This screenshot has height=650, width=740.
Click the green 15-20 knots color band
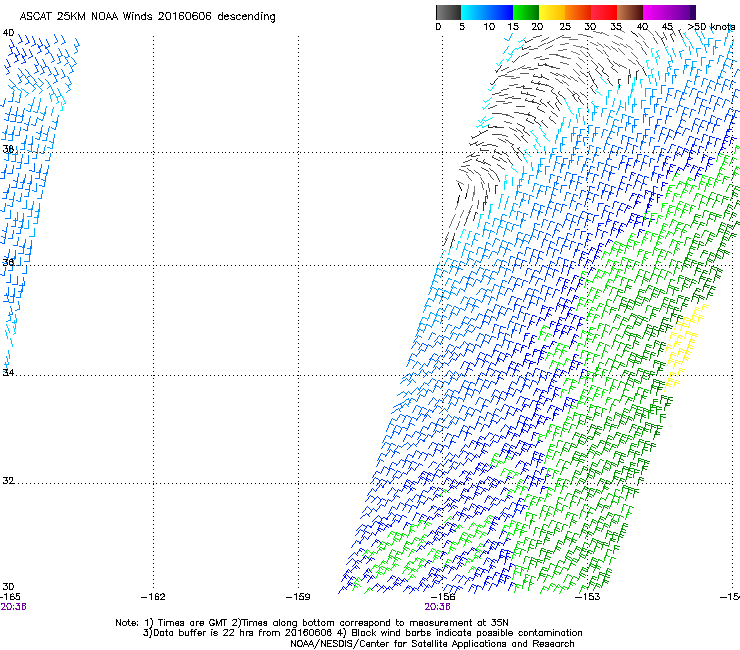tap(526, 12)
